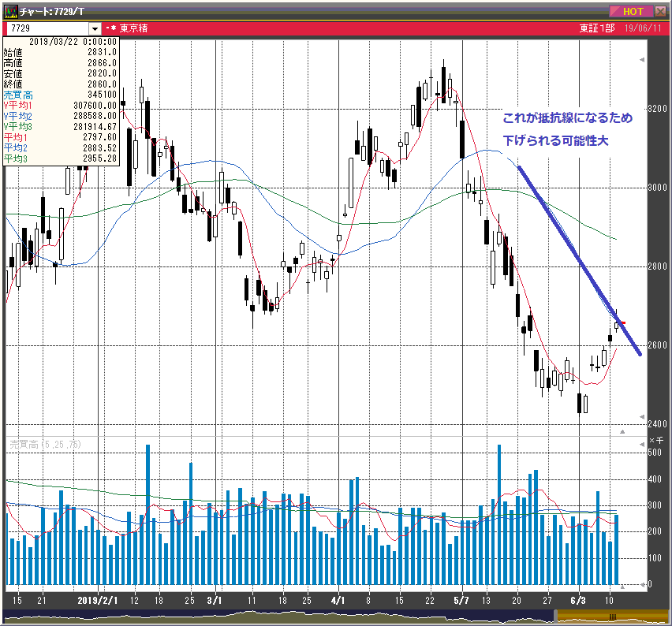672x626 pixels.
Task: Click the red last-price marker beside the latest candle
Action: [x=623, y=322]
